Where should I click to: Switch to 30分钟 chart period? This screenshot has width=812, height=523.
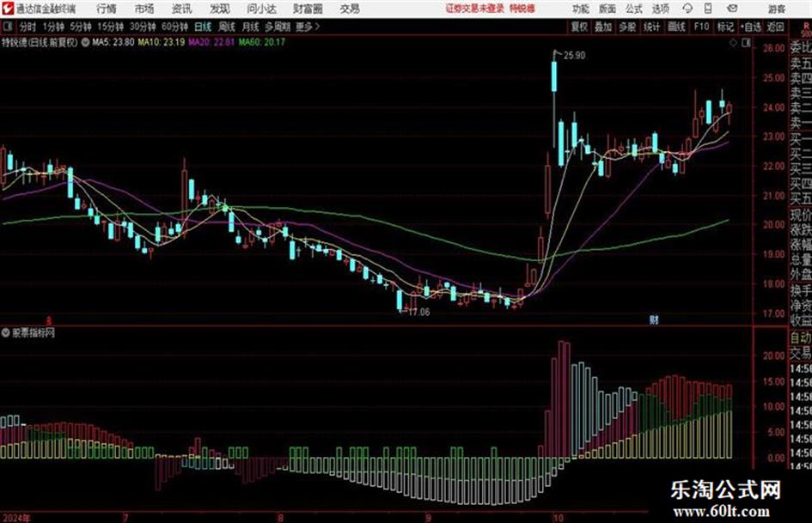143,27
